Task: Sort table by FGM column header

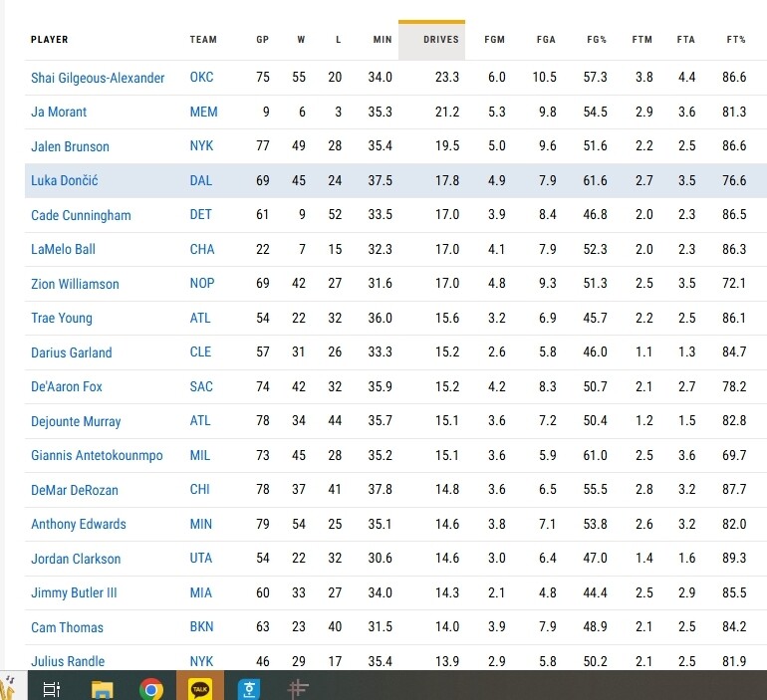Action: (494, 40)
